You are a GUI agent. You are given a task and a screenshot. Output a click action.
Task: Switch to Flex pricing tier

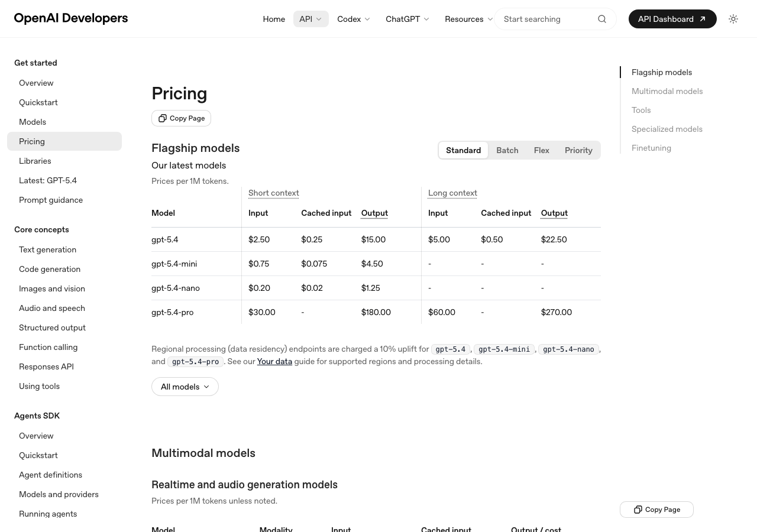(542, 150)
